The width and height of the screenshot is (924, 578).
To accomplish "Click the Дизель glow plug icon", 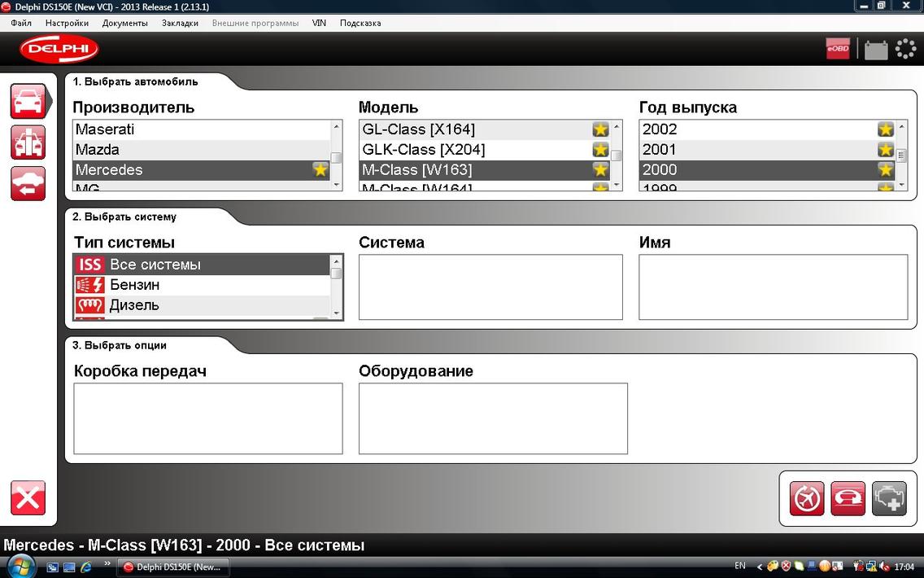I will click(x=89, y=305).
